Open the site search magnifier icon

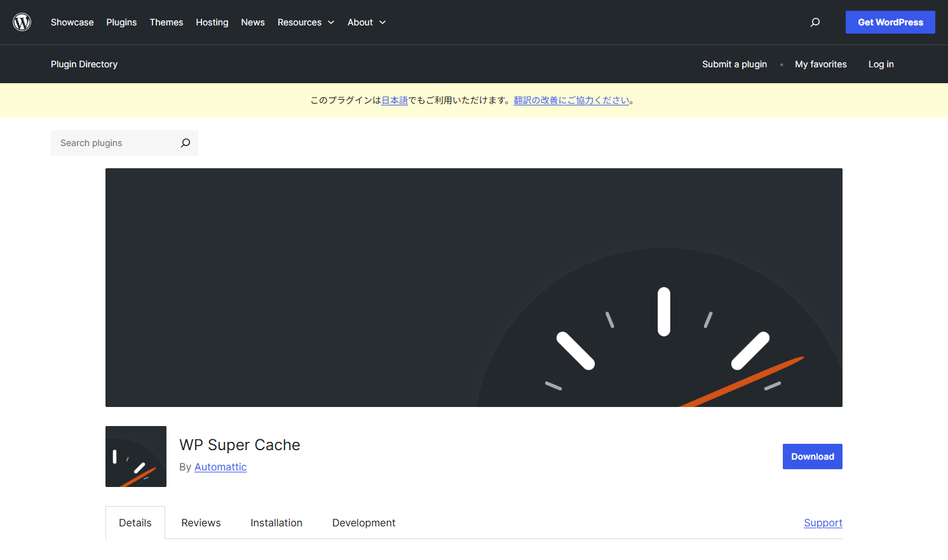point(815,22)
